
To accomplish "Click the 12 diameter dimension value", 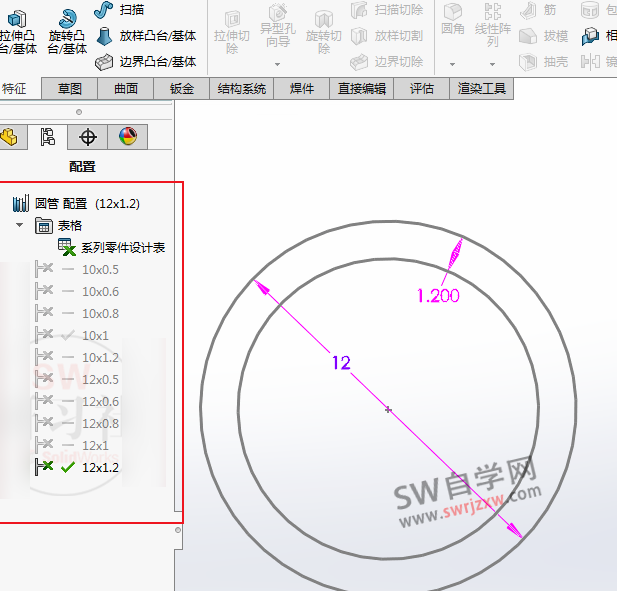I will (x=341, y=363).
